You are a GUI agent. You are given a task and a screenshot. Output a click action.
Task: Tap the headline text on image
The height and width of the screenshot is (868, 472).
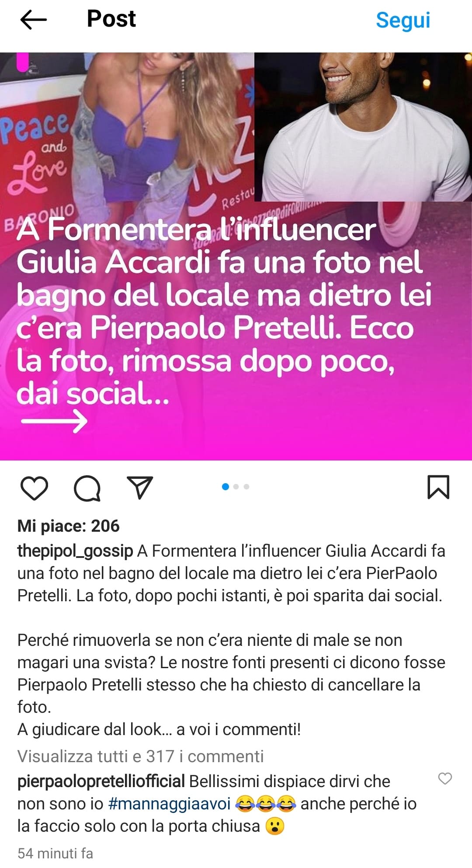223,311
